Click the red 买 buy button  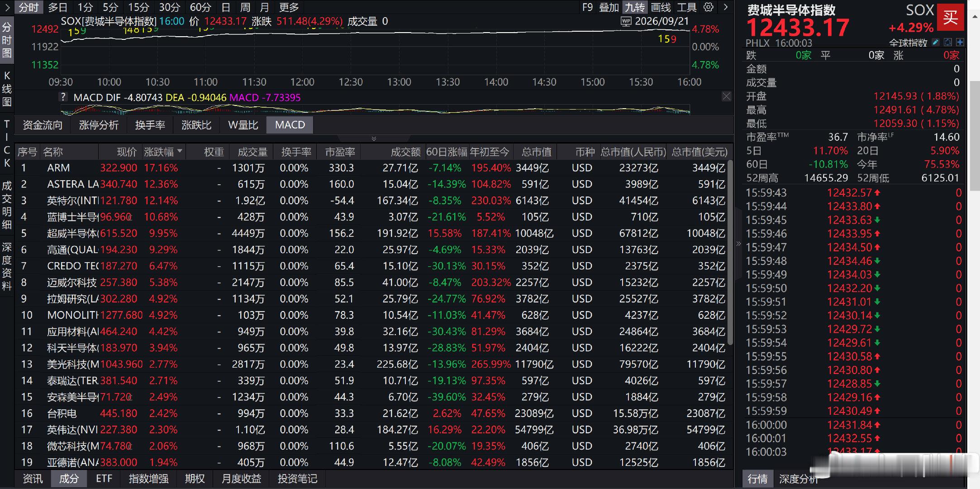coord(950,18)
